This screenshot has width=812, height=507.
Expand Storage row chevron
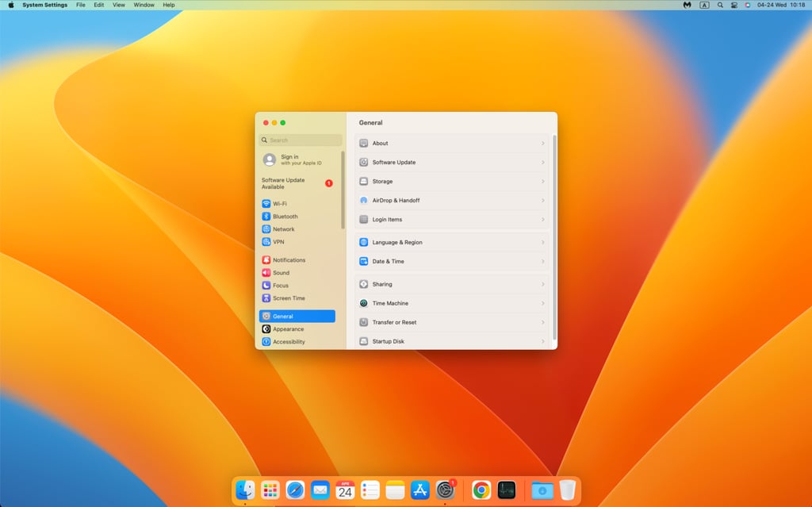[x=542, y=182]
